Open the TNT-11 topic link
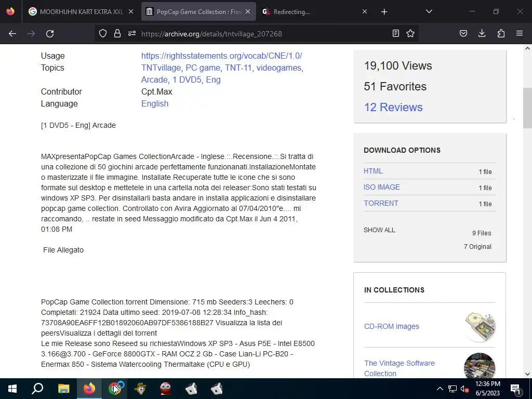Viewport: 532px width, 399px height. coord(238,68)
